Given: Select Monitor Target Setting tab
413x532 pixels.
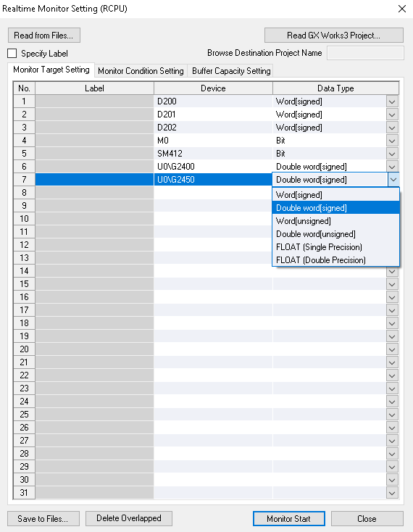Looking at the screenshot, I should point(51,70).
